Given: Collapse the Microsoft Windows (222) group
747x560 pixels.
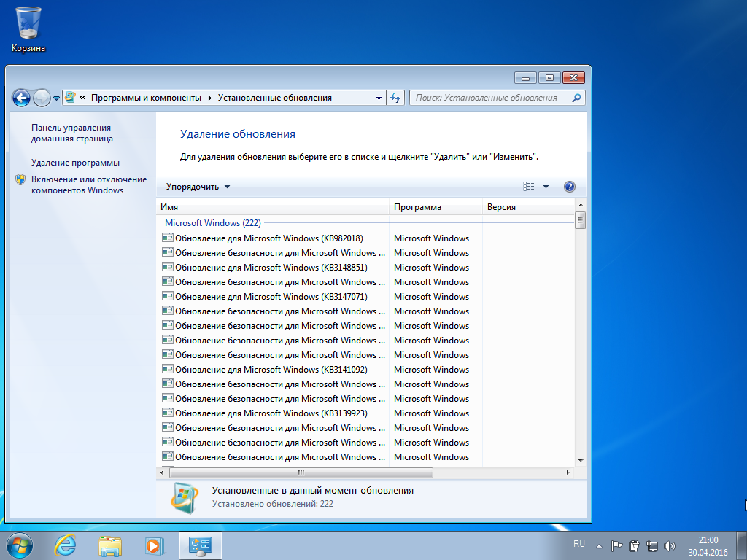Looking at the screenshot, I should (x=213, y=223).
